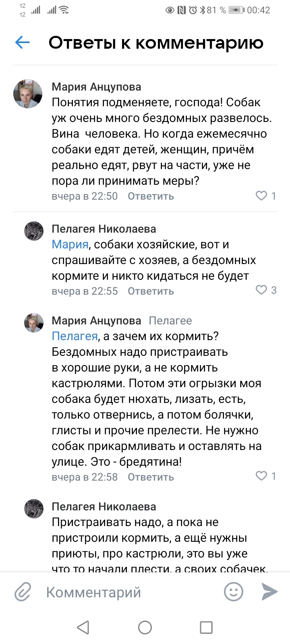Tap Reply under the 22:50 comment

(x=151, y=196)
